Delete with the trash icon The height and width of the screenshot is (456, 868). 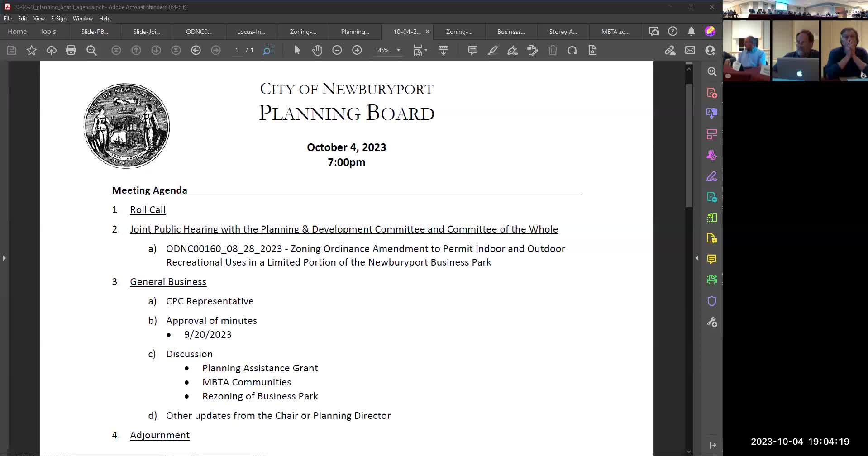pos(553,50)
